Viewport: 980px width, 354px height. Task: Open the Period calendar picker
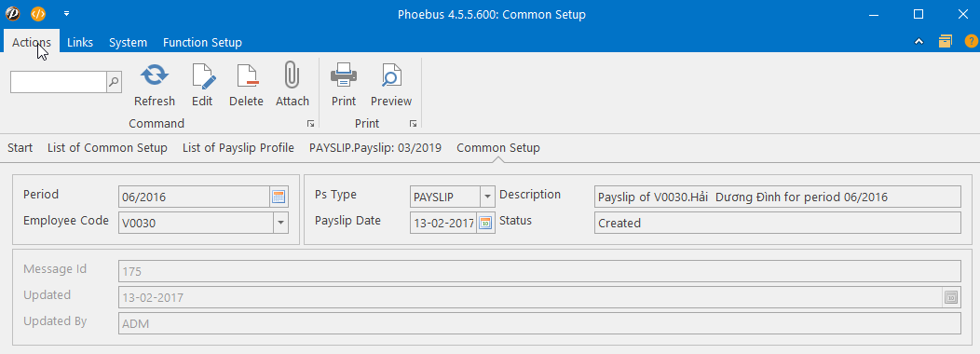[279, 197]
